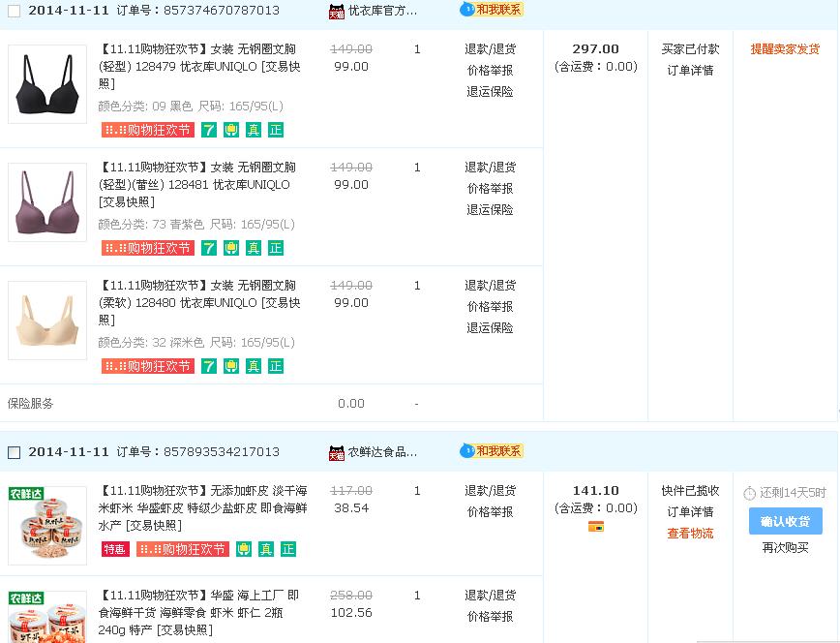Click the credit card icon under 141.10
This screenshot has height=643, width=840.
(595, 527)
